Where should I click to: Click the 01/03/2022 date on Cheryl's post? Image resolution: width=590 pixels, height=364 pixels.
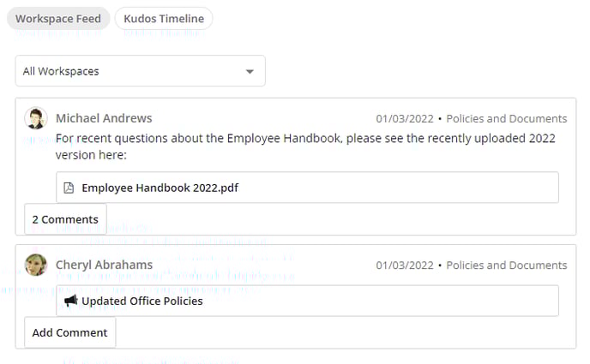click(x=405, y=266)
